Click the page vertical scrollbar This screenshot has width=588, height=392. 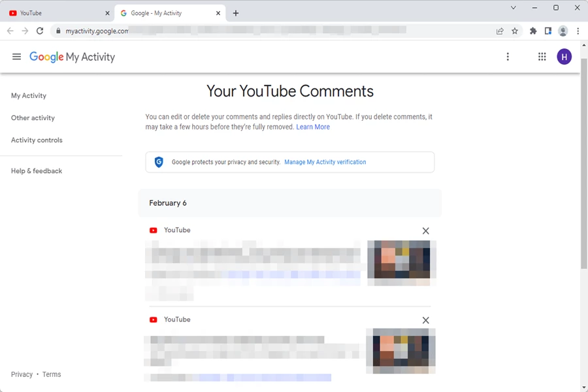584,163
